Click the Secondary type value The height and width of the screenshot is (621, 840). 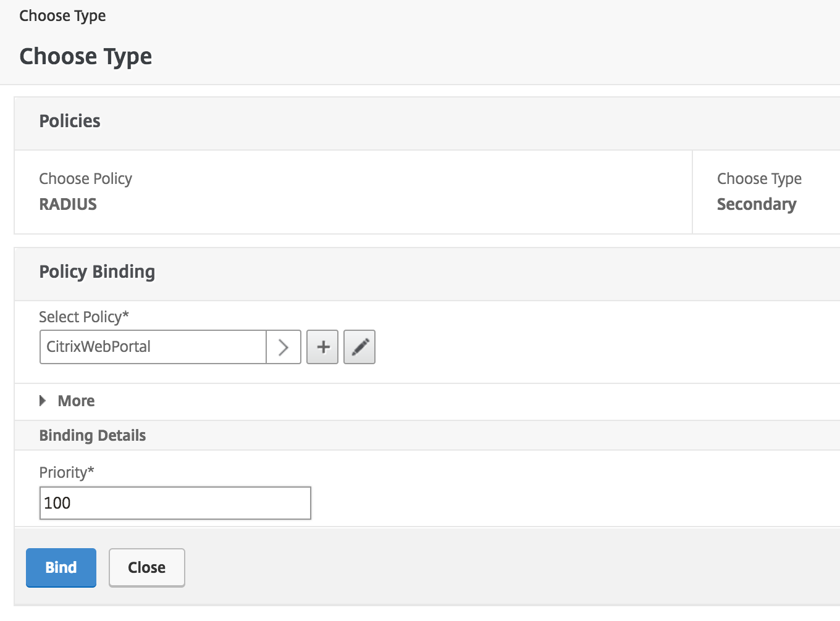[757, 204]
